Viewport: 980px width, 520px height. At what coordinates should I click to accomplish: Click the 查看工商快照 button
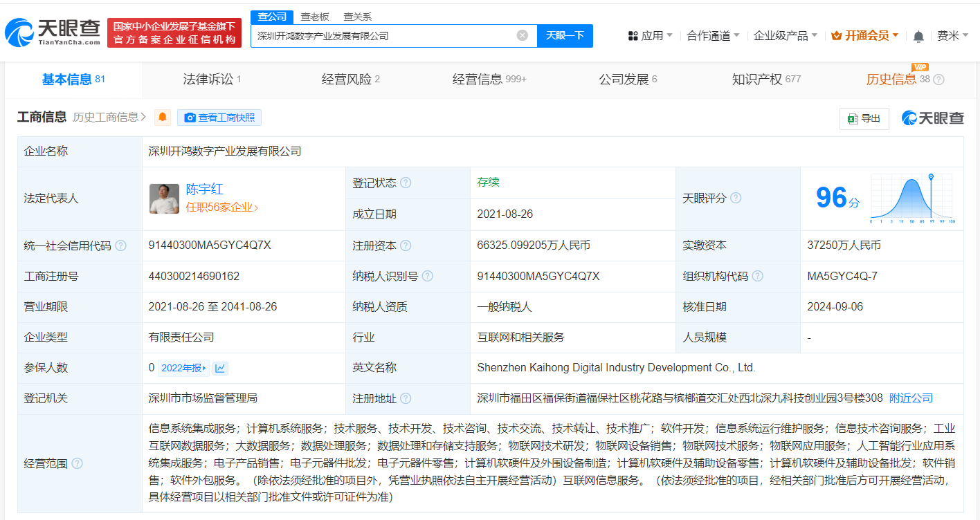tap(219, 117)
